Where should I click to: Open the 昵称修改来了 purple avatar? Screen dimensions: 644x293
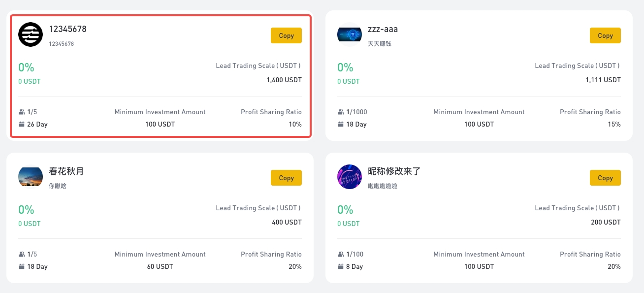tap(350, 177)
